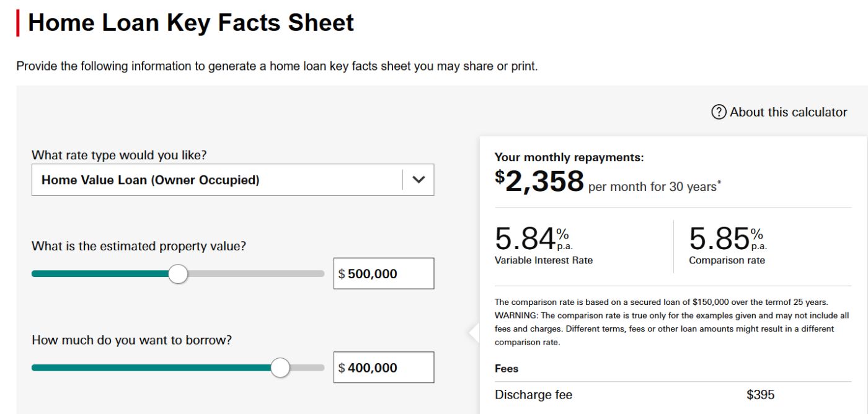
Task: Click the green filled track of property value slider
Action: click(99, 274)
